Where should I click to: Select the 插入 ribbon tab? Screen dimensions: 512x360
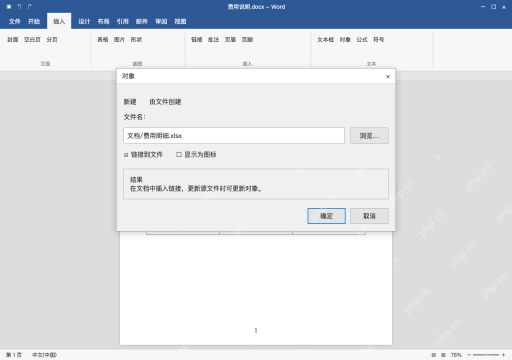pyautogui.click(x=59, y=21)
